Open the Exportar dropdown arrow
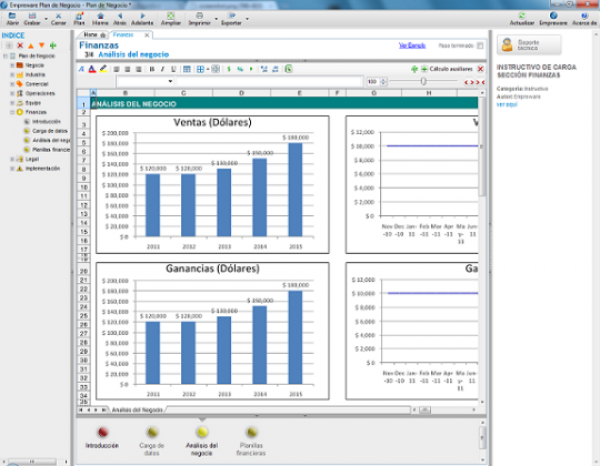Viewport: 600px width, 466px height. click(247, 18)
